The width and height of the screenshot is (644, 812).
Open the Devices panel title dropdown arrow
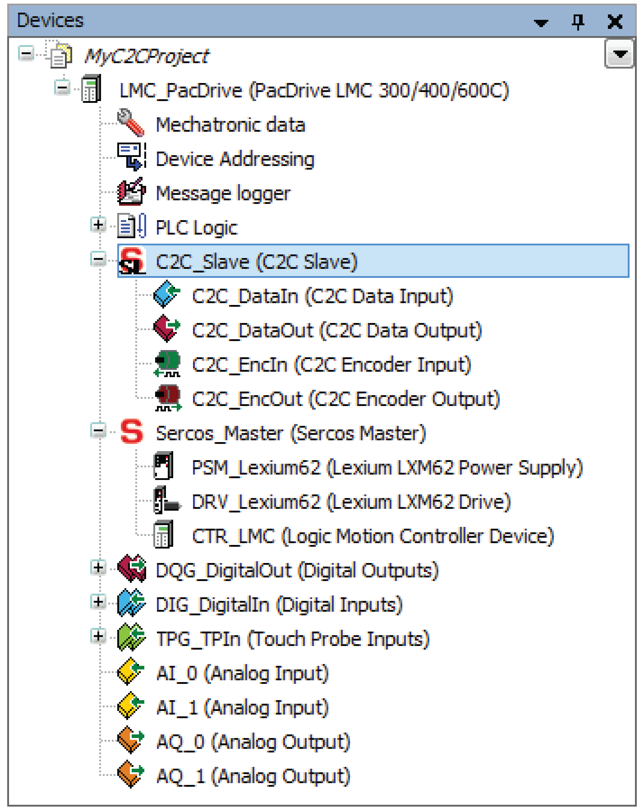coord(541,23)
